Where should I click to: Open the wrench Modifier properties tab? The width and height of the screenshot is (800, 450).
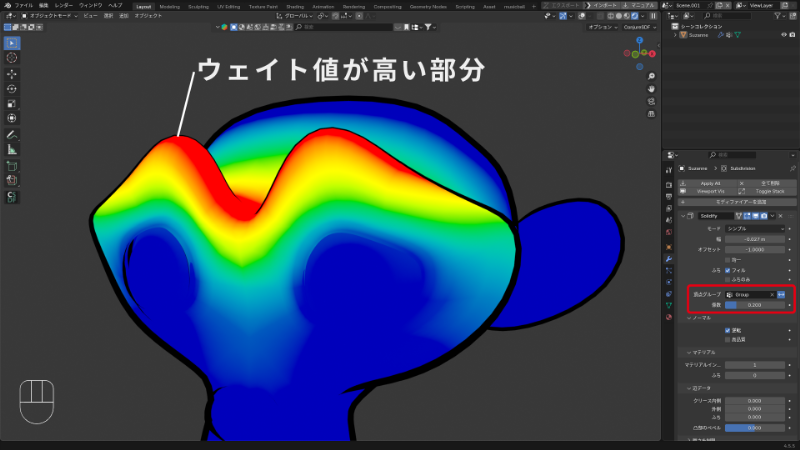click(x=669, y=258)
